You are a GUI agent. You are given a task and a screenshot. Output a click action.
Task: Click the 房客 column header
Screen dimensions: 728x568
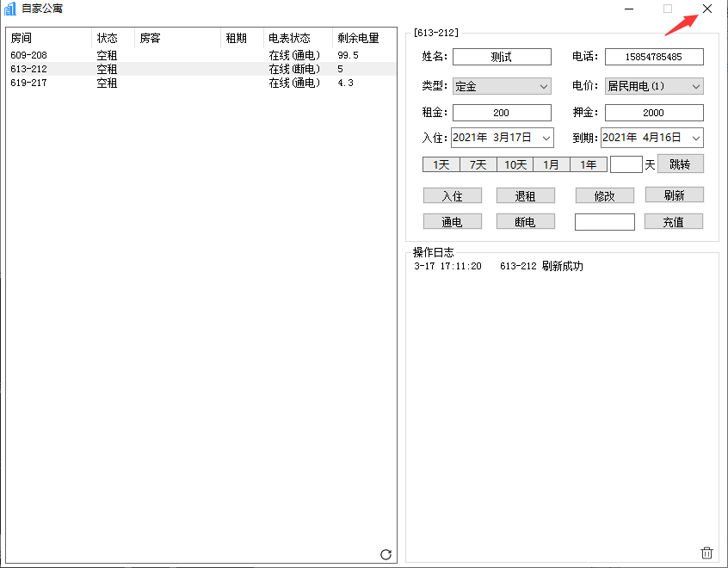point(178,38)
